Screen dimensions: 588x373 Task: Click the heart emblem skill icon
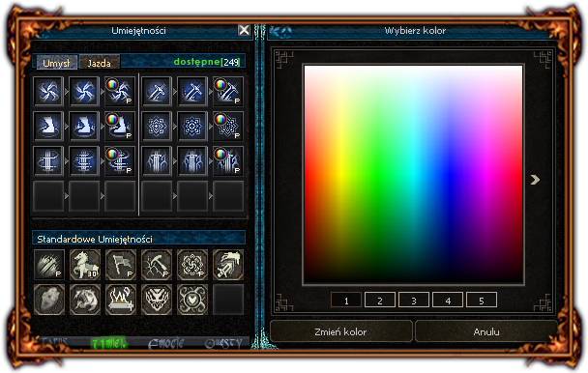[192, 300]
